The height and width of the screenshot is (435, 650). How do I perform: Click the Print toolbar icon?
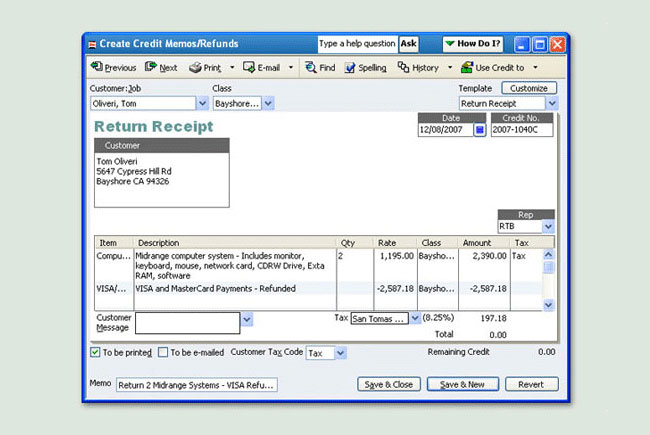(195, 67)
